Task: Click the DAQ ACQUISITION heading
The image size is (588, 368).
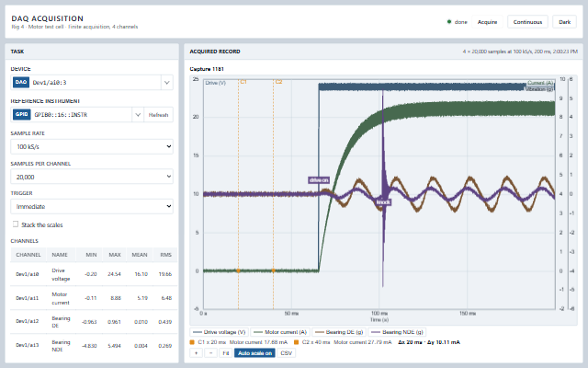Action: click(47, 18)
